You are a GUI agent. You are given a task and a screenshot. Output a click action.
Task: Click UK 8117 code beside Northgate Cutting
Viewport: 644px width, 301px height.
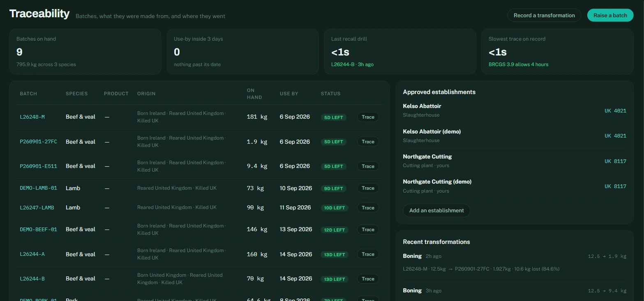[x=615, y=161]
